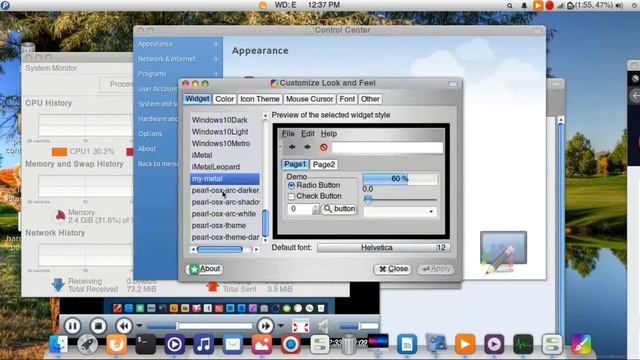
Task: Open the P menu icon in top panel
Action: tap(5, 5)
